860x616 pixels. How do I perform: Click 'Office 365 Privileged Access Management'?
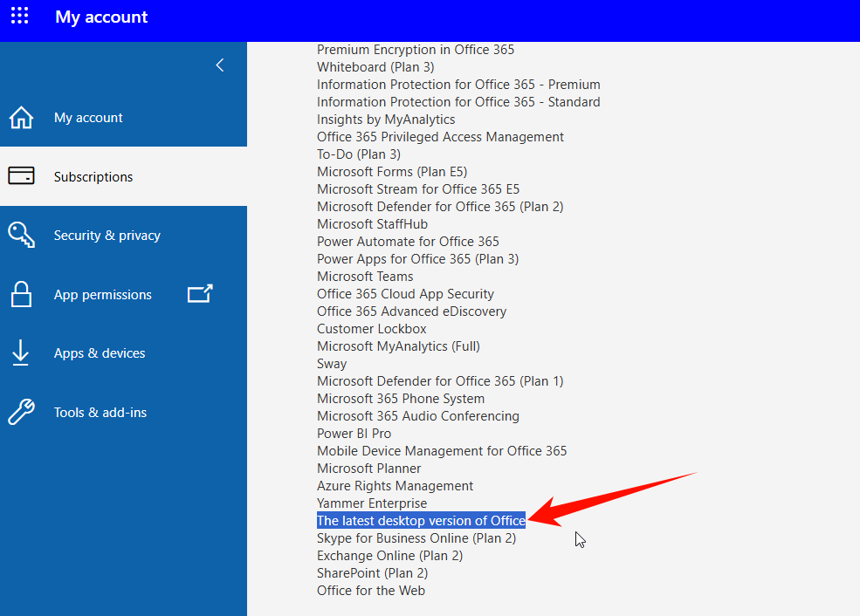[440, 137]
